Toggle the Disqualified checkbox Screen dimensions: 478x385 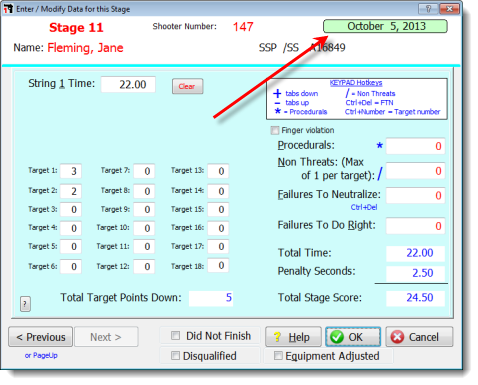(175, 356)
